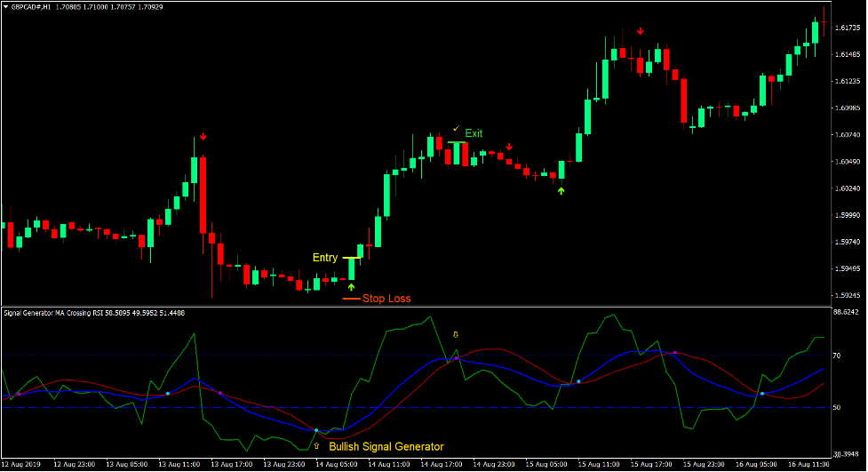Click the topmost red sell arrow near the 15 Aug high
Viewport: 868px width, 472px height.
[x=641, y=32]
